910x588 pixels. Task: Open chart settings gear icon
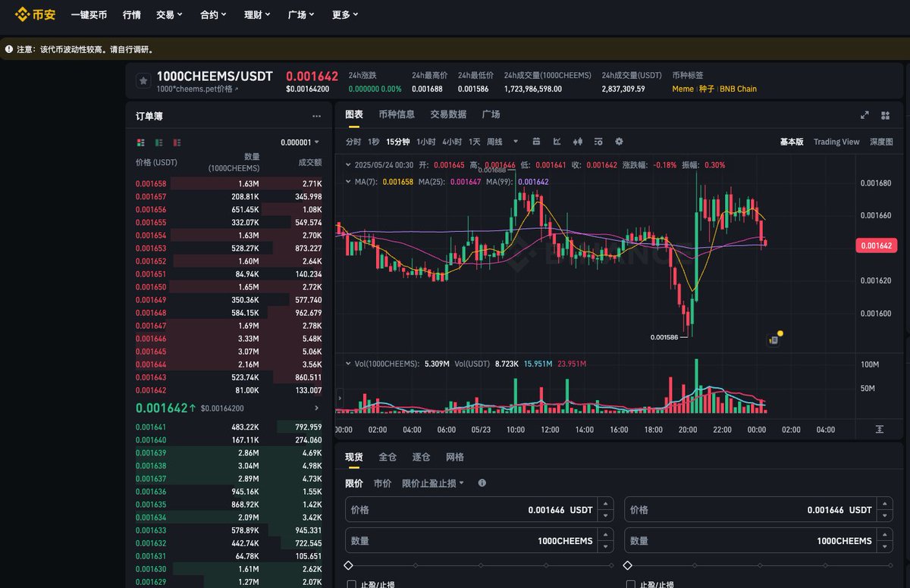pos(619,142)
